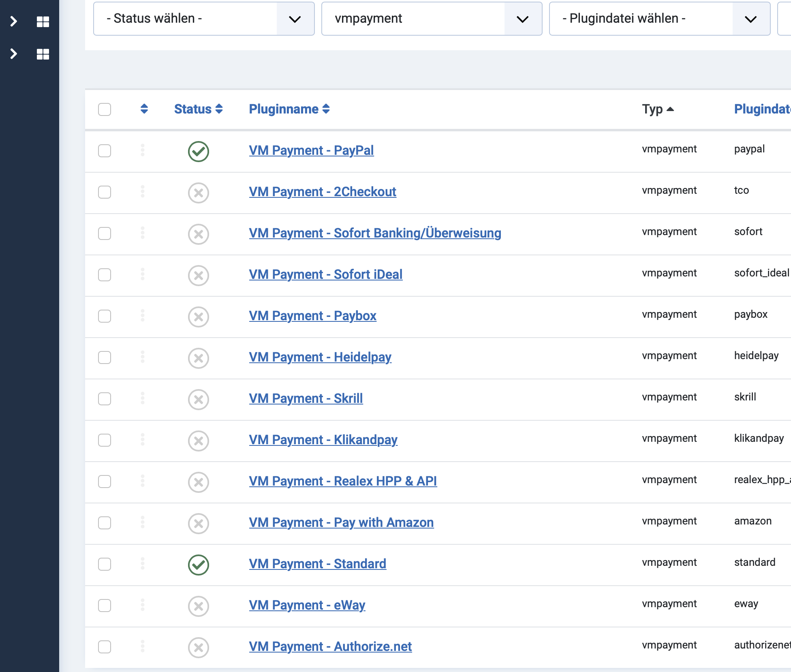791x672 pixels.
Task: Click drag handle of the Paybox row
Action: coord(142,315)
